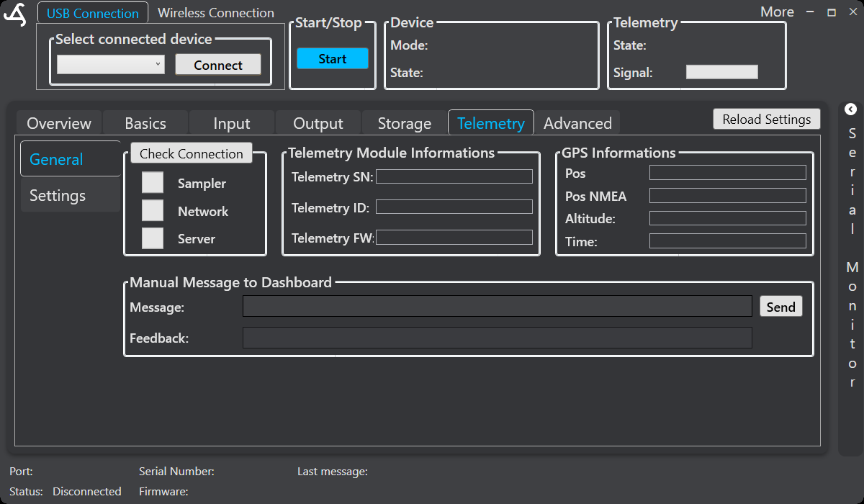Click the Serial Number label

176,472
